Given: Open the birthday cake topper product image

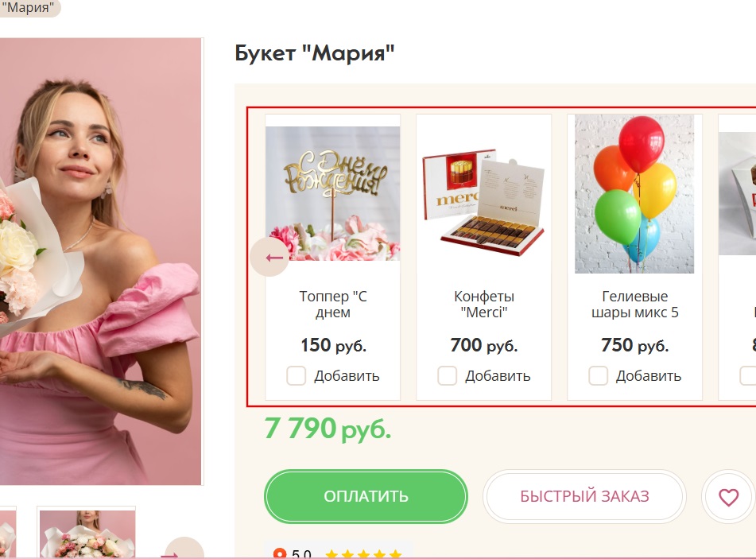Looking at the screenshot, I should (x=332, y=193).
